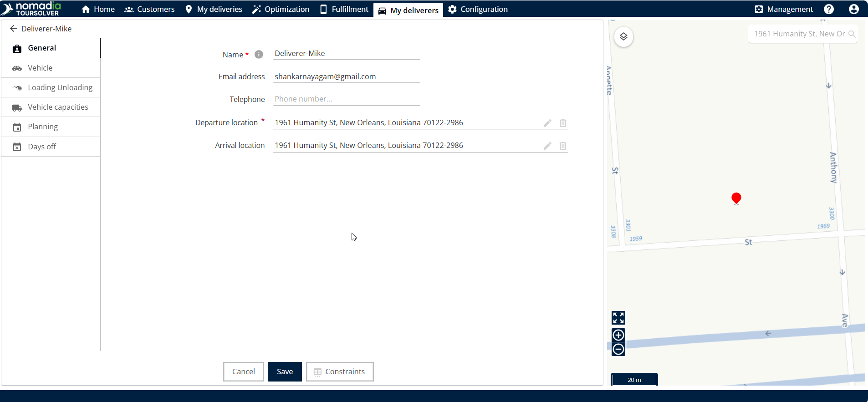
Task: Open the Days off section
Action: pos(41,147)
